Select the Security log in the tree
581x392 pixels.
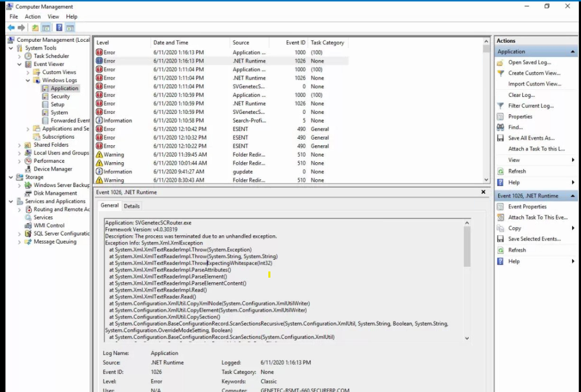(60, 96)
